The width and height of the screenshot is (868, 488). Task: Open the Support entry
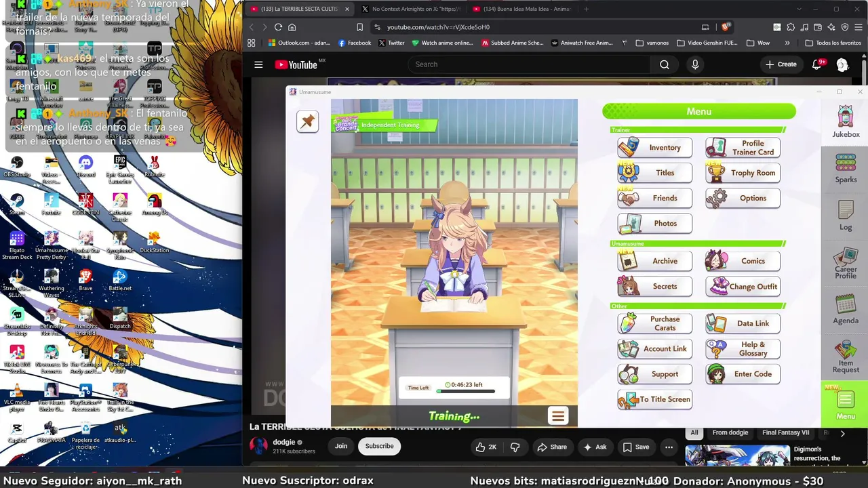coord(655,374)
